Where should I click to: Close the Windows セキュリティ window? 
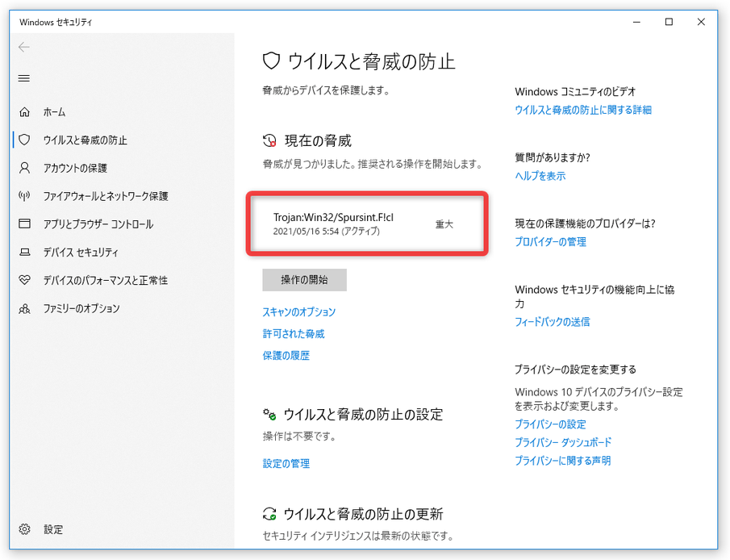tap(701, 22)
